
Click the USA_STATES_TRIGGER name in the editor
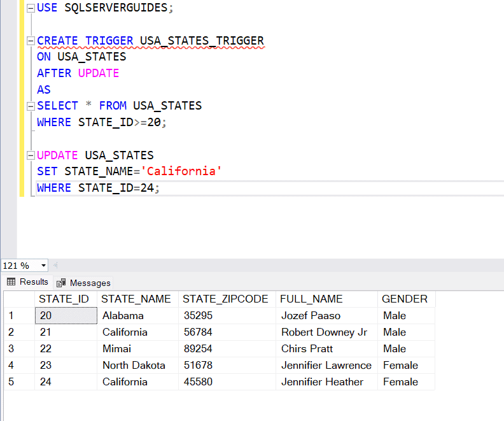(202, 41)
